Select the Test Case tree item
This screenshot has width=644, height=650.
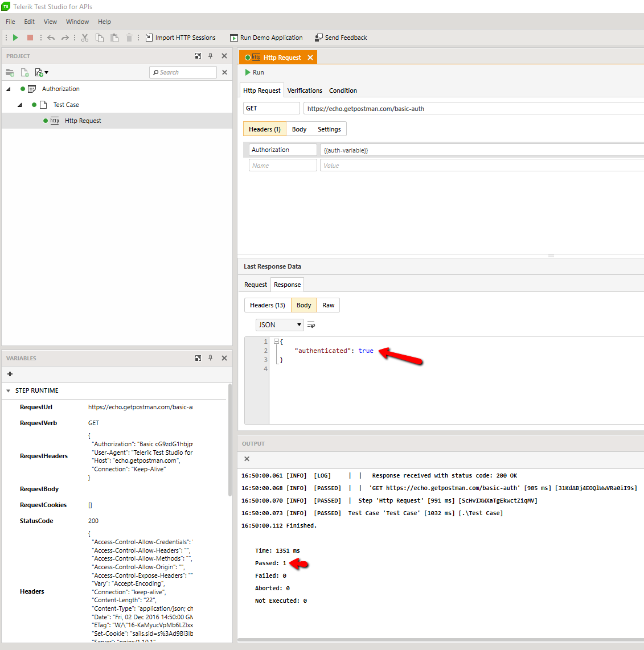click(66, 105)
